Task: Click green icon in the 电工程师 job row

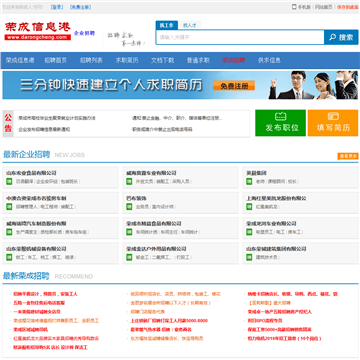Action: pos(9,207)
